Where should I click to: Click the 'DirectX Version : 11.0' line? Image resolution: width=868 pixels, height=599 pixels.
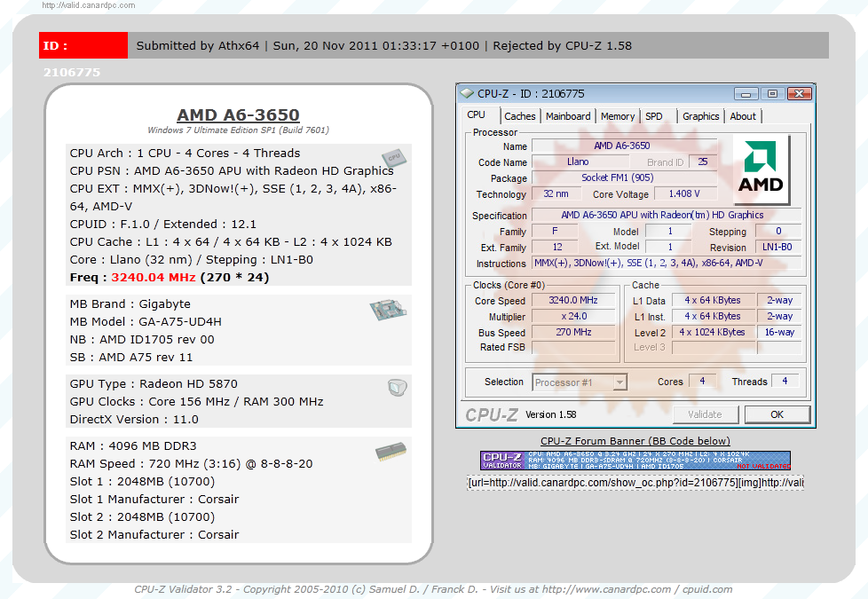tap(134, 419)
